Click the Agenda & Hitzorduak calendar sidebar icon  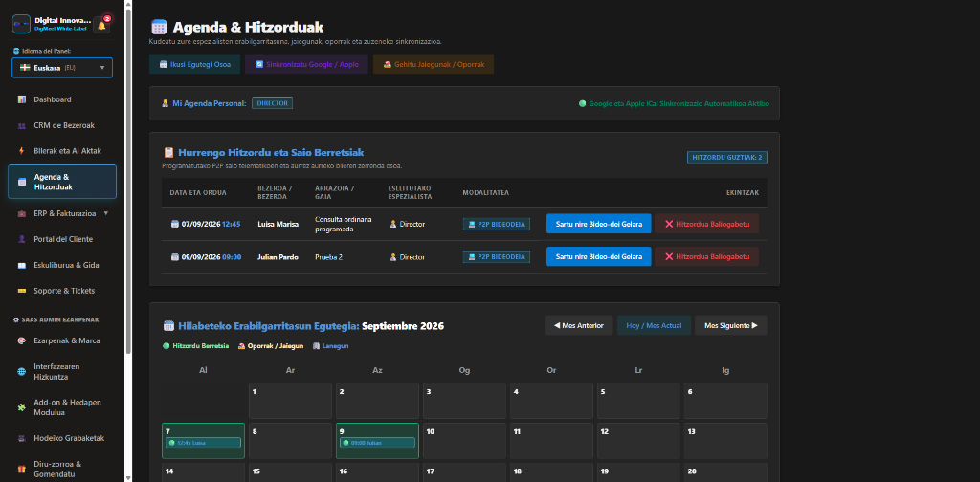22,182
